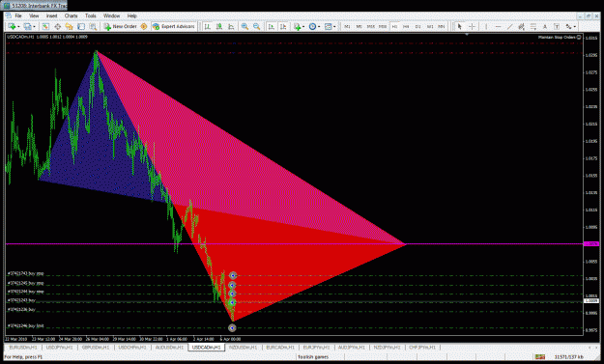Switch to Line Chart view

(x=231, y=26)
